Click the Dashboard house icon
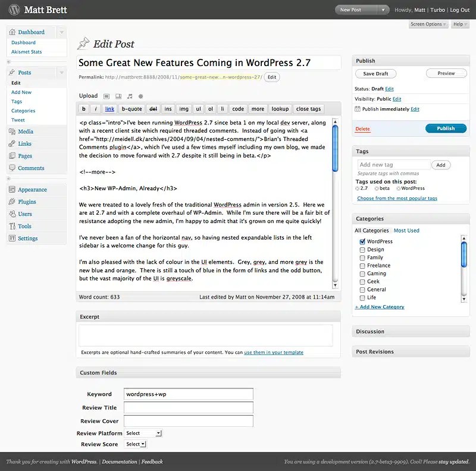The height and width of the screenshot is (471, 476). tap(12, 32)
